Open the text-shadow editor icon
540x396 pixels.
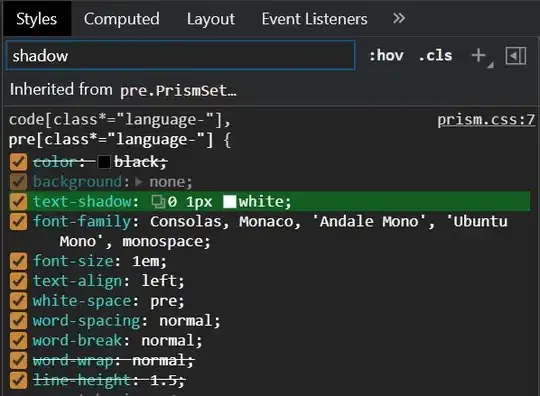coord(158,202)
